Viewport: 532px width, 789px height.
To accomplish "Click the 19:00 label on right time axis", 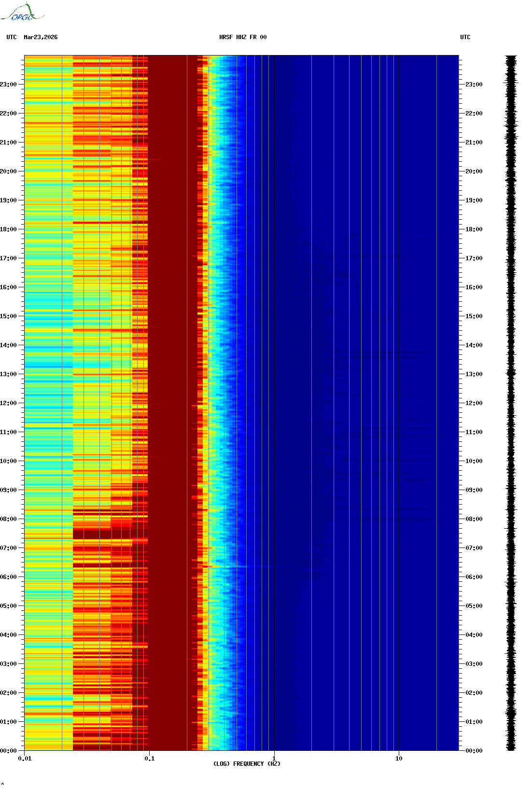I will [474, 200].
